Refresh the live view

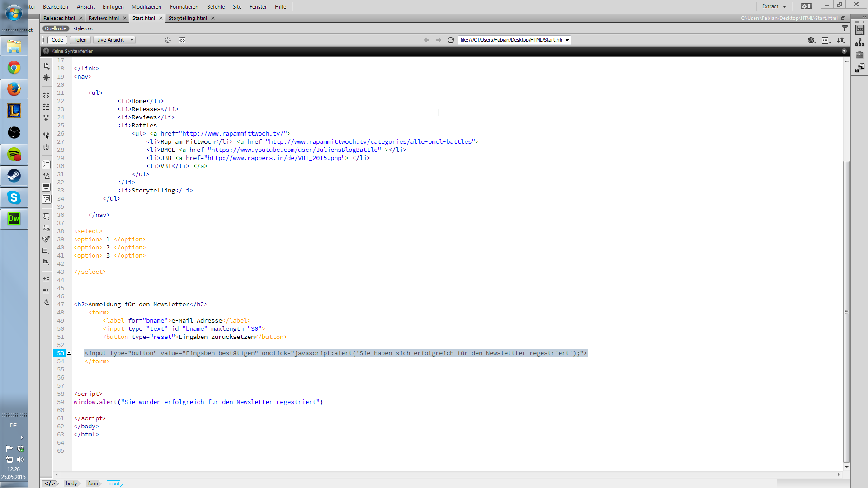(451, 40)
